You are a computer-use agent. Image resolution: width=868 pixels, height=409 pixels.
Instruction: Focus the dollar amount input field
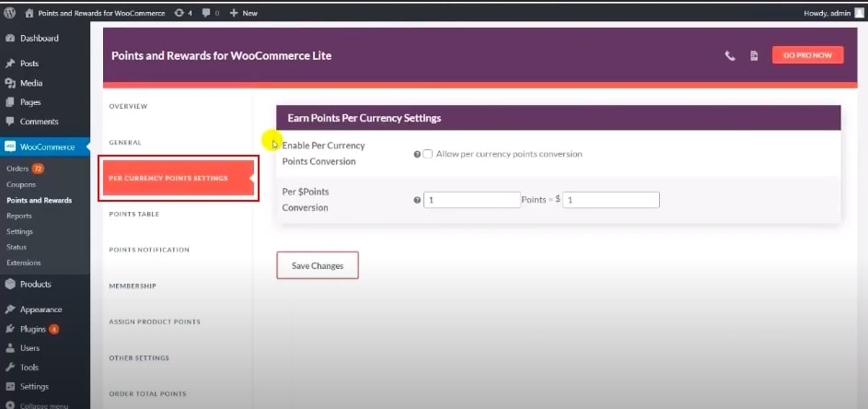pos(611,200)
